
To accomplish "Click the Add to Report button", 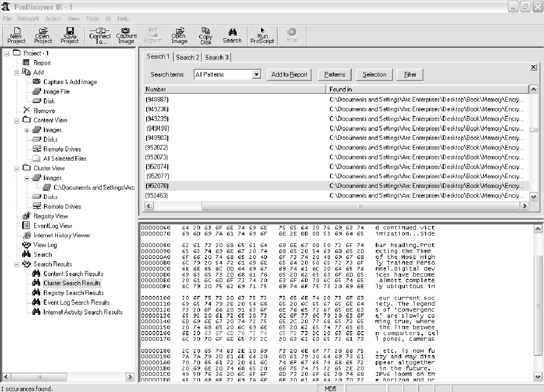I will click(x=289, y=74).
